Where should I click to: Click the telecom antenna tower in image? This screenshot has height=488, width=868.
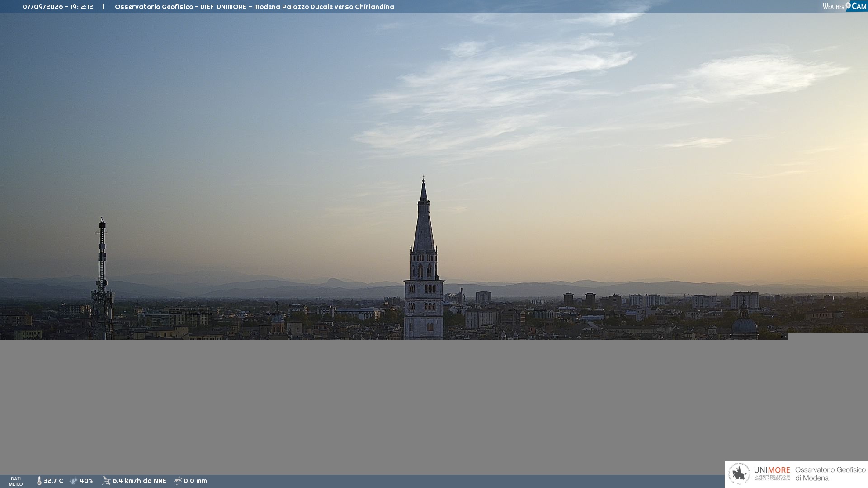click(x=102, y=278)
